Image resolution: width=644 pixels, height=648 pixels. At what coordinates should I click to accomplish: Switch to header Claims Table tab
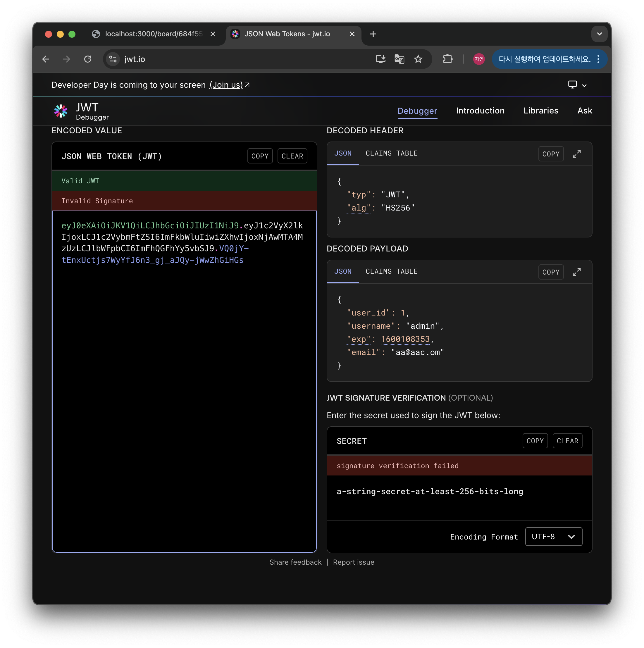pyautogui.click(x=391, y=153)
